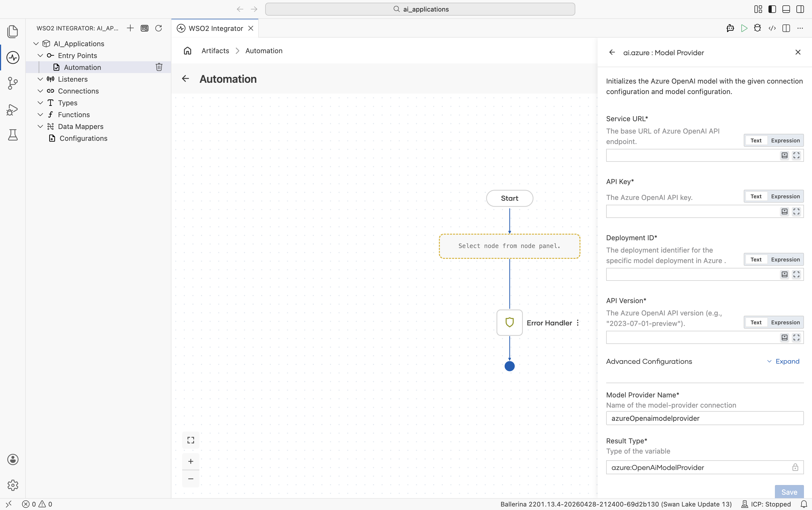Screen dimensions: 812x510
Task: Open ICP: Stopped status item
Action: tap(766, 504)
